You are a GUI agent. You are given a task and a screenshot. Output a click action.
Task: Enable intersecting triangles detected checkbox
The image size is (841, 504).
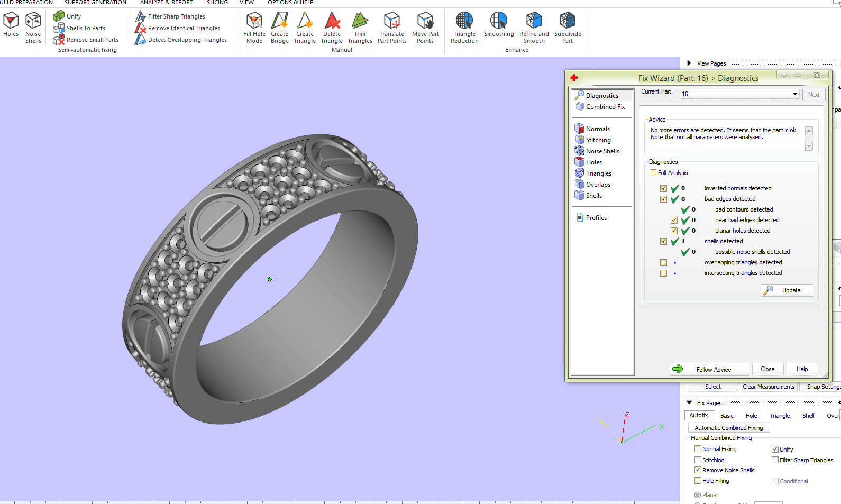[x=663, y=273]
